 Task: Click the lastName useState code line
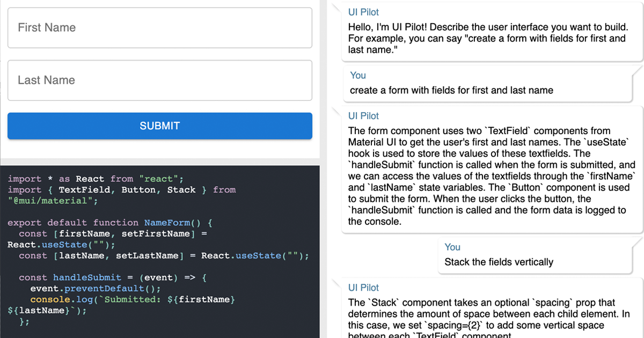pos(164,256)
